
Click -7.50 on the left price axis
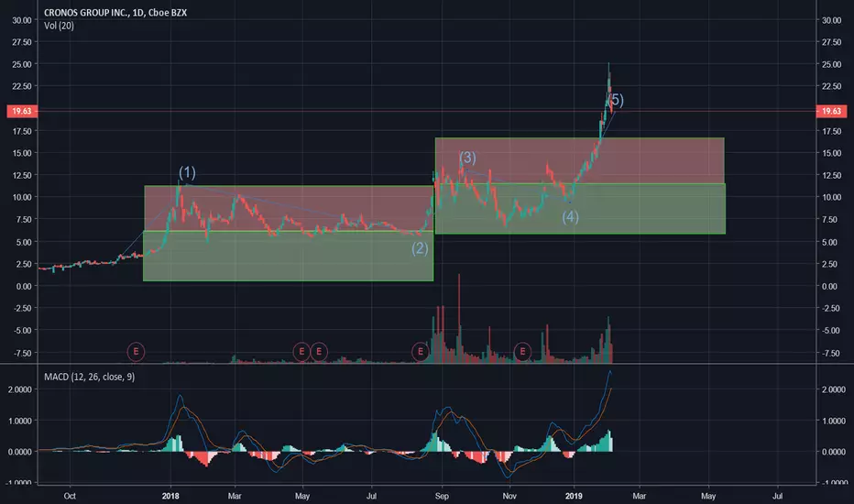point(22,353)
